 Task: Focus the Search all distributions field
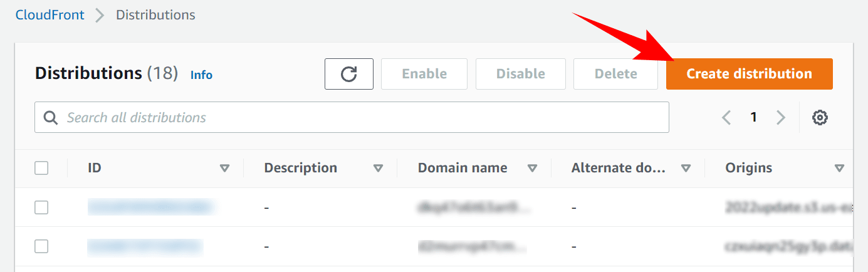[x=352, y=117]
